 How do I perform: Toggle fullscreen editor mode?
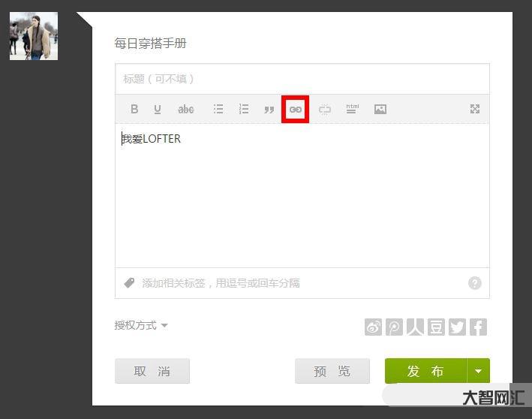click(475, 109)
